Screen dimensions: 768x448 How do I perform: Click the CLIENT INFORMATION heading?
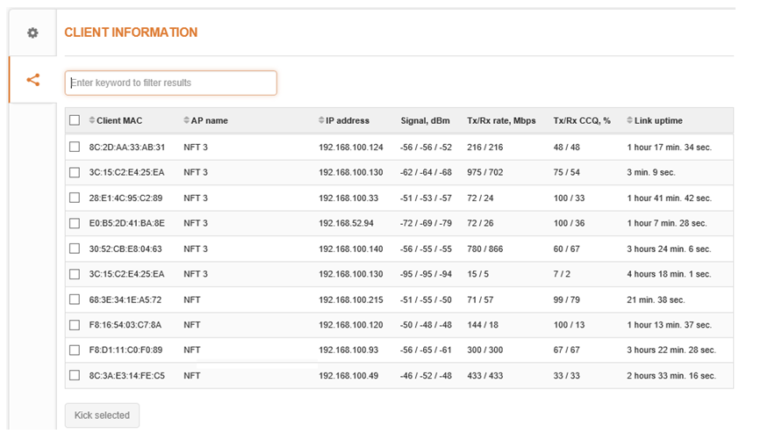point(131,32)
